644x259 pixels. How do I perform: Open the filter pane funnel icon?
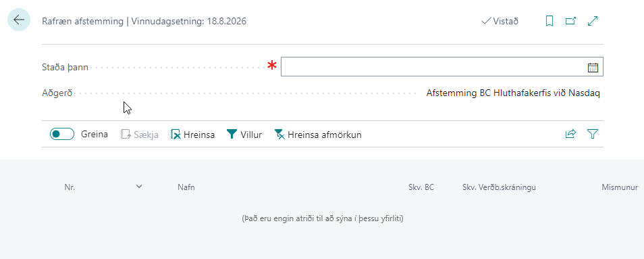[x=592, y=134]
